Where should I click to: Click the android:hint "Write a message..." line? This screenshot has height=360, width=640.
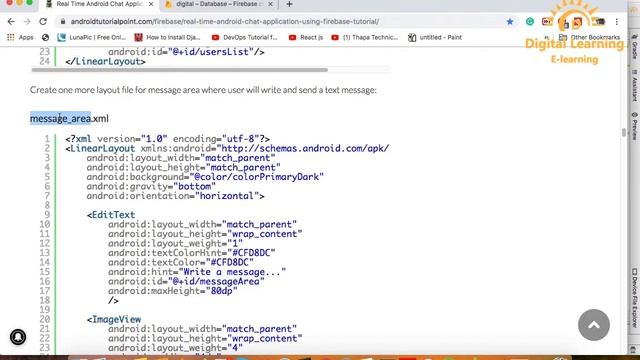click(x=197, y=272)
